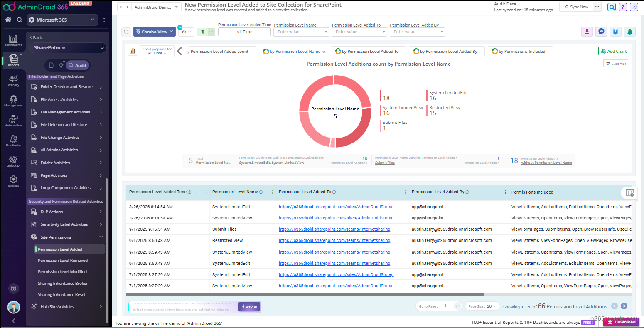Click the bar chart icon beside Chart prepared for
This screenshot has width=644, height=328.
133,51
